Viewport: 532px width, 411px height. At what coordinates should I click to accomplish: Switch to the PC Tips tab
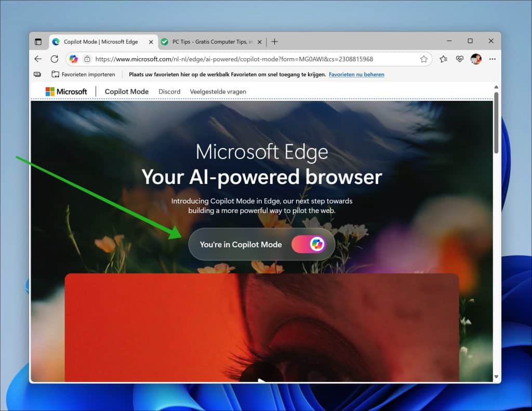pos(212,42)
